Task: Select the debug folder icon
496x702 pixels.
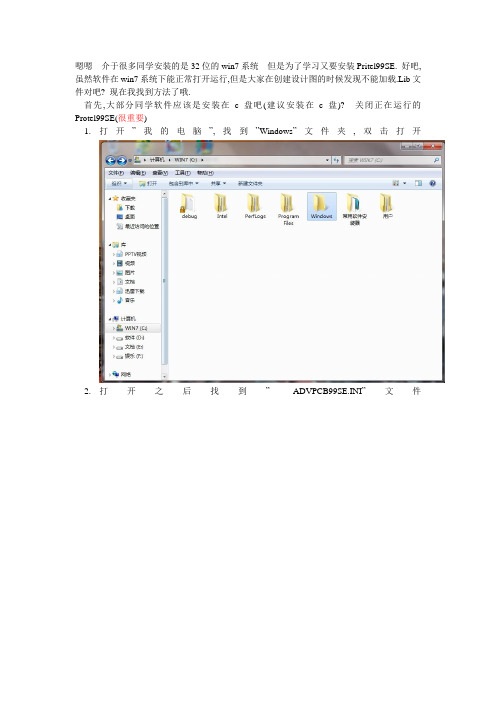Action: click(x=189, y=206)
